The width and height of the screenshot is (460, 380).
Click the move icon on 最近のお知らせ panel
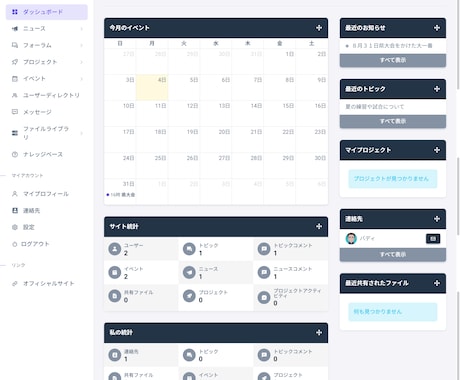(437, 28)
